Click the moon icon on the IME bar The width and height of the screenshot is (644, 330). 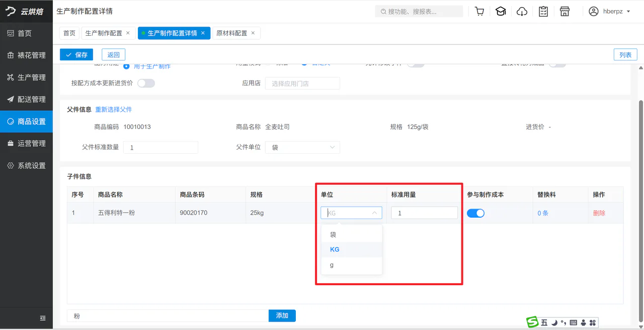[554, 322]
